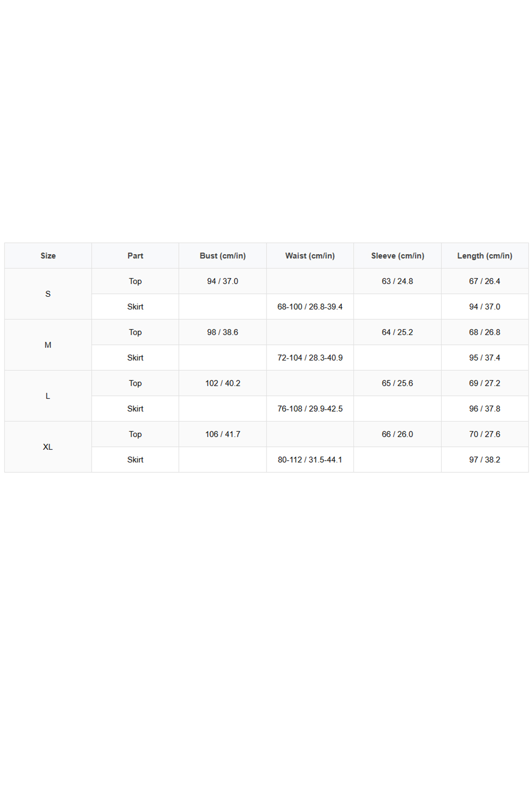532x798 pixels.
Task: Click waist value 68-100 / 26.8-39.4
Action: pos(310,307)
